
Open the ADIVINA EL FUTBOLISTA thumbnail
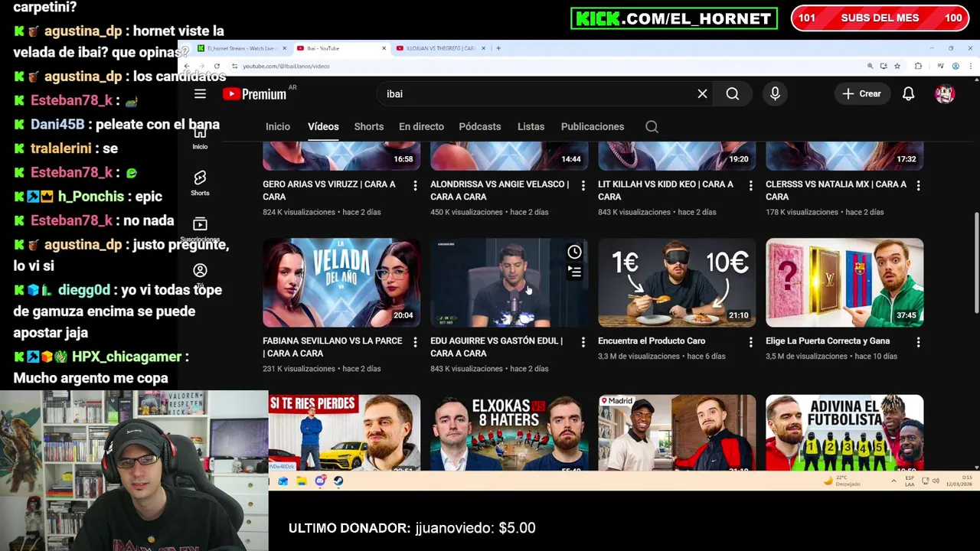[844, 432]
